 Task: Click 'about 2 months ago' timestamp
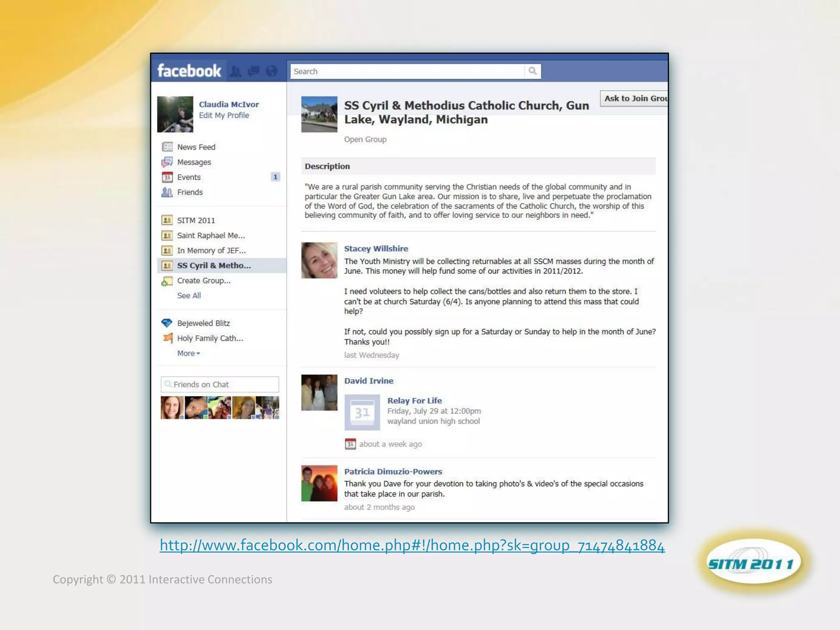pos(379,507)
